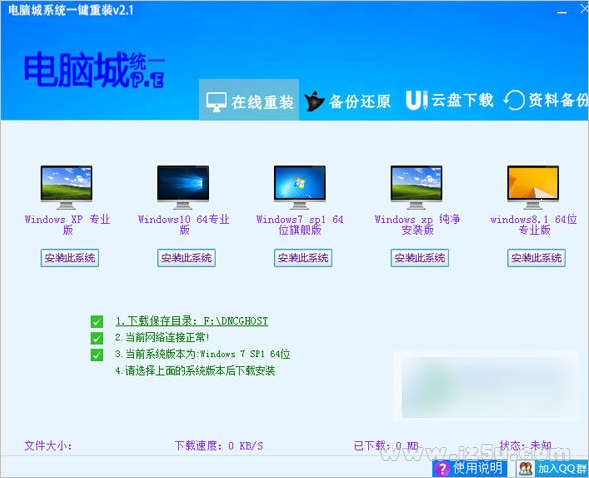
Task: Install Windows10 64专业版 via 安装此系统
Action: pos(186,258)
